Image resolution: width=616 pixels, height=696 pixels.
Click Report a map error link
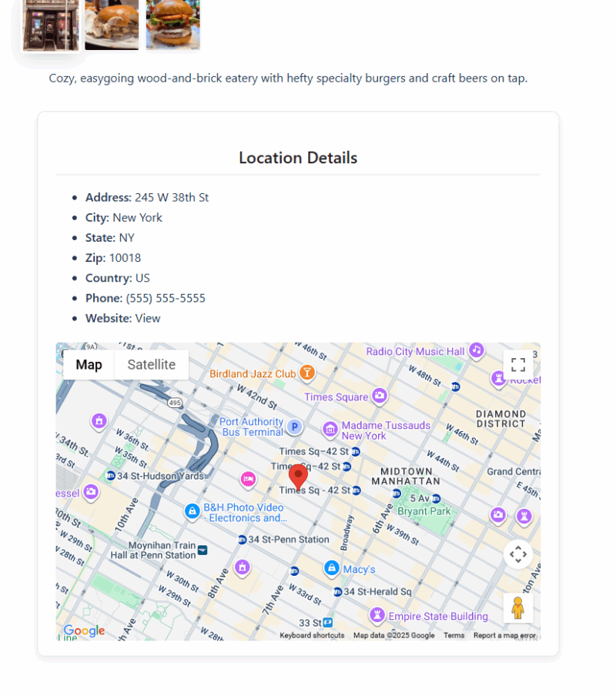(x=504, y=635)
